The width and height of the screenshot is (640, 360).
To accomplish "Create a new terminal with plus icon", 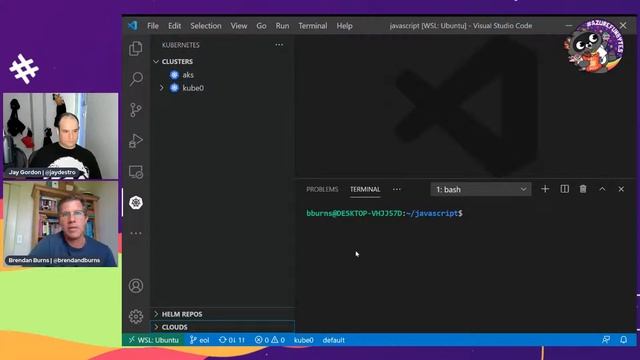I will (545, 189).
